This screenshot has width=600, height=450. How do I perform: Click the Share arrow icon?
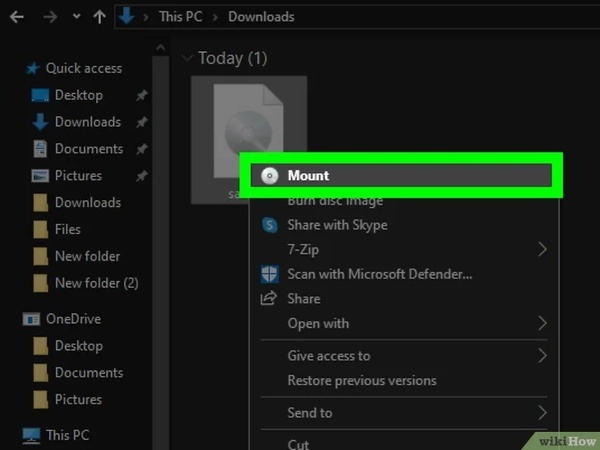[269, 298]
